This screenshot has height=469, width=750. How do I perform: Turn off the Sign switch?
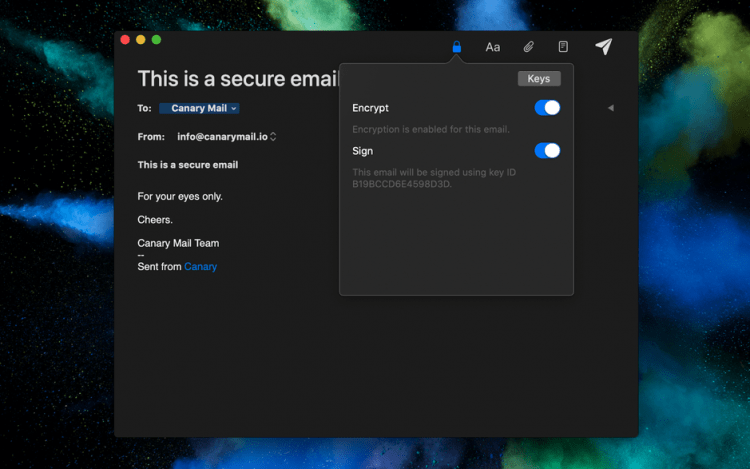click(547, 151)
